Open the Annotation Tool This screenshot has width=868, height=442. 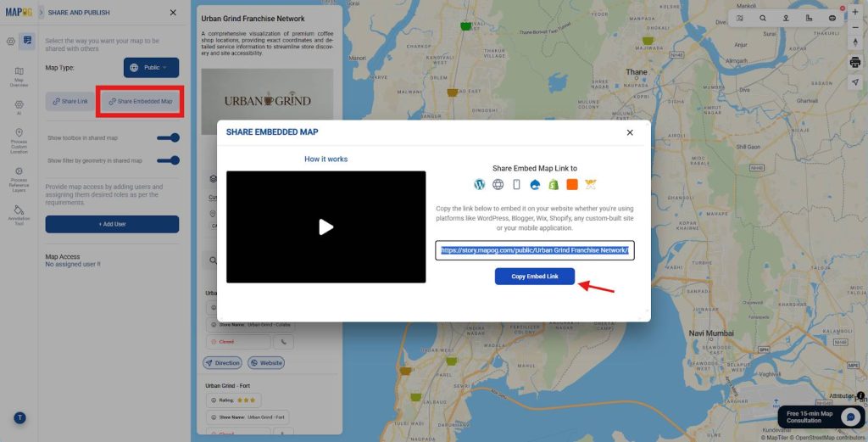click(x=19, y=215)
